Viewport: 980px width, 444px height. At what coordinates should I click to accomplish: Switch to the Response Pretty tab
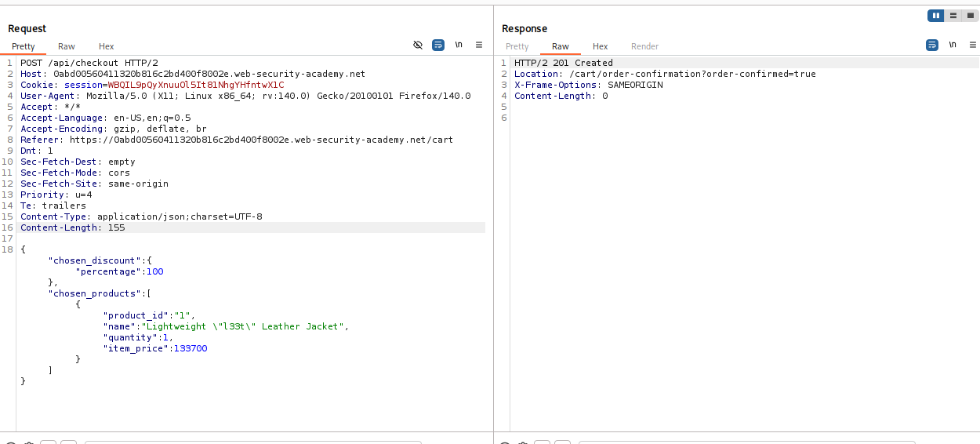coord(517,46)
